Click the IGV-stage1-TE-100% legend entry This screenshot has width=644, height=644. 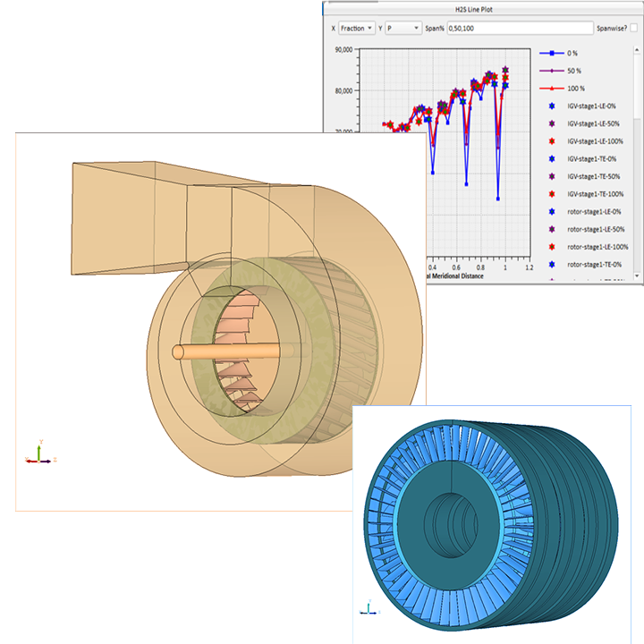[596, 194]
